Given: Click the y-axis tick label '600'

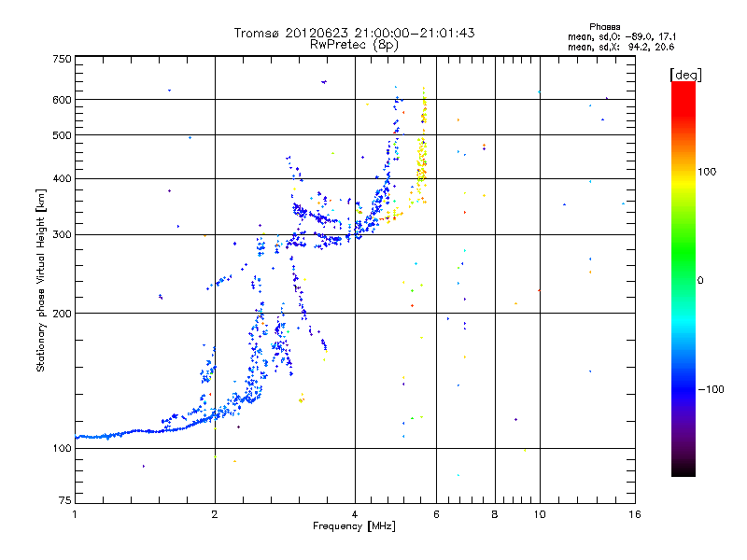Looking at the screenshot, I should tap(62, 100).
